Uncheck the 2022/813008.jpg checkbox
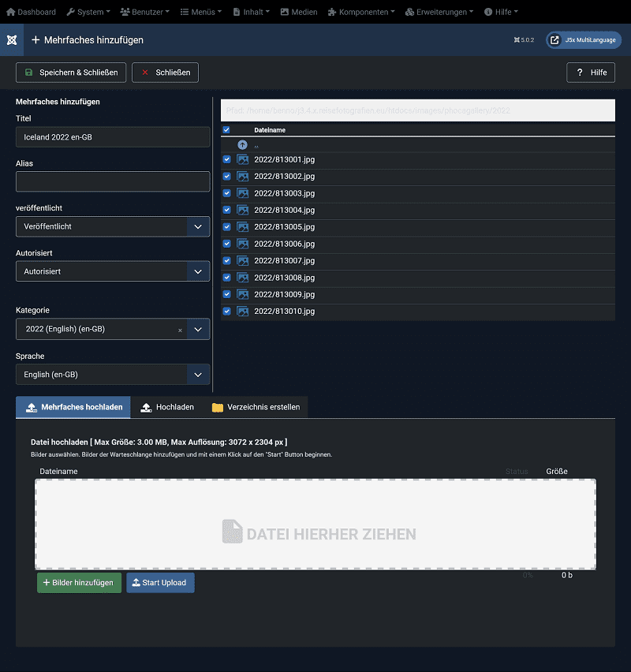Viewport: 631px width, 672px height. [227, 278]
